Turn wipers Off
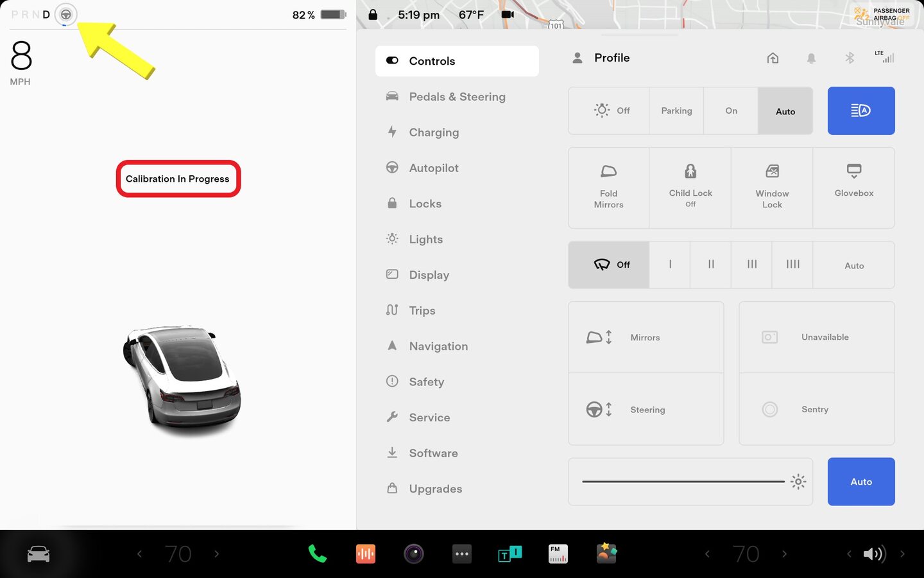This screenshot has width=924, height=578. (609, 265)
